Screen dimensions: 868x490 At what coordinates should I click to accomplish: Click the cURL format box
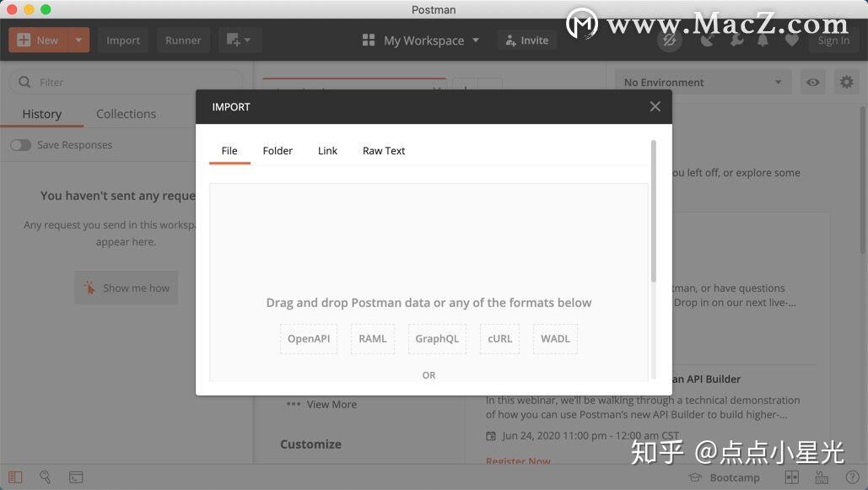pos(499,339)
